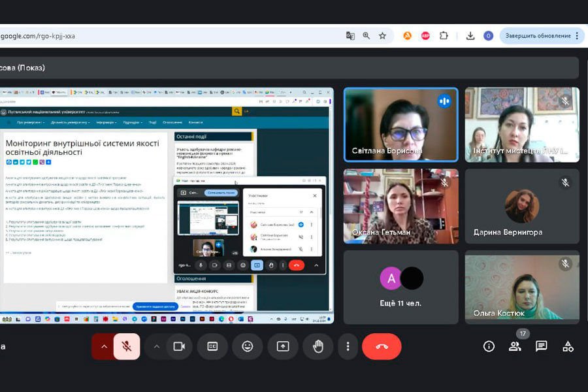The height and width of the screenshot is (392, 588).
Task: Raise your hand in the meeting
Action: [318, 346]
